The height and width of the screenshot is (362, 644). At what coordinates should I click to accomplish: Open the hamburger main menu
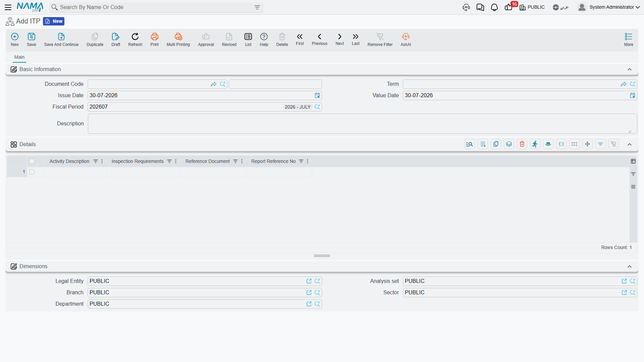coord(8,7)
